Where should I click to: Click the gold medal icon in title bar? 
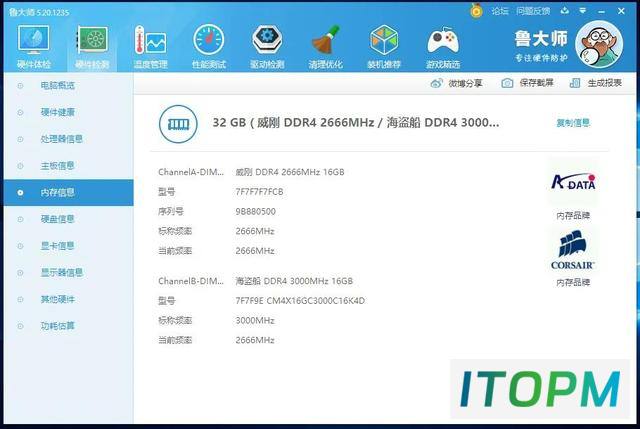[476, 11]
